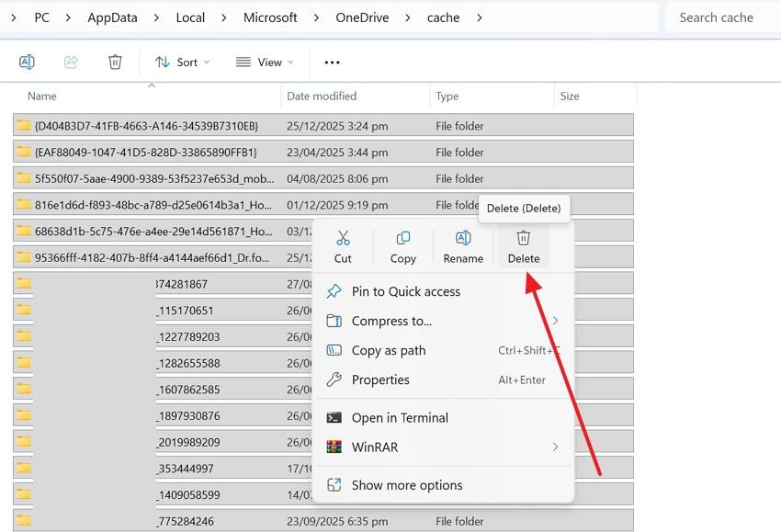Click the trash Delete icon in the toolbar
Viewport: 781px width, 532px height.
(x=114, y=62)
